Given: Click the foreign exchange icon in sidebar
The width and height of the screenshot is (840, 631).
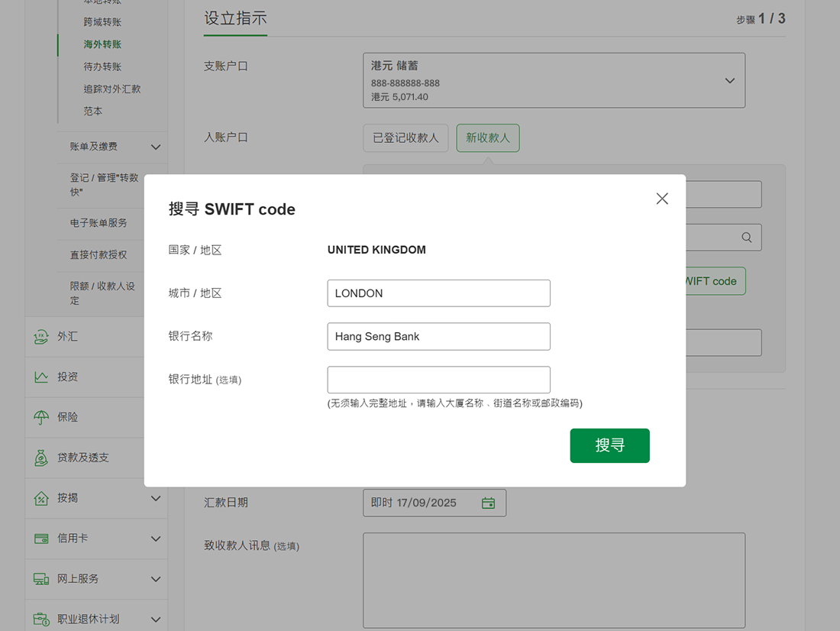Looking at the screenshot, I should coord(41,337).
